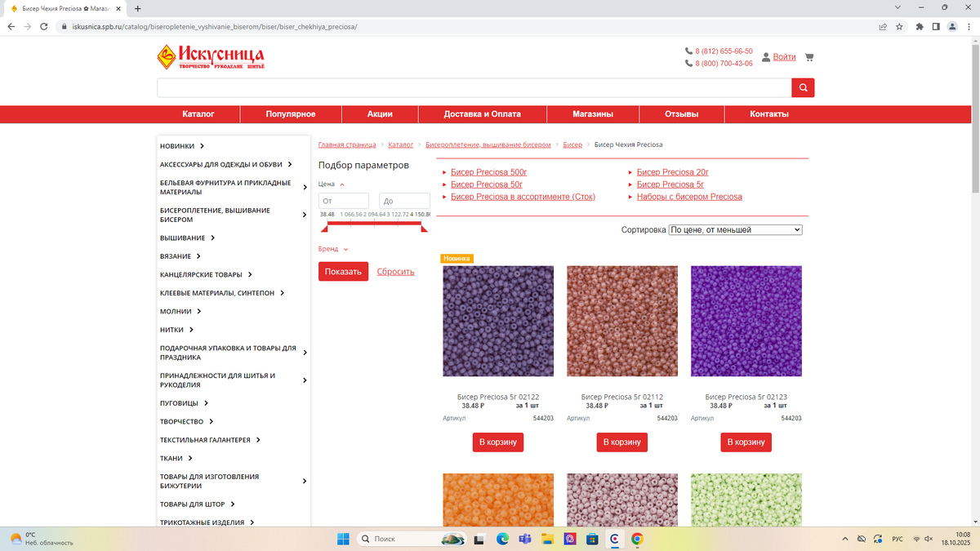
Task: Click the Сбросить filter reset link
Action: pyautogui.click(x=395, y=272)
